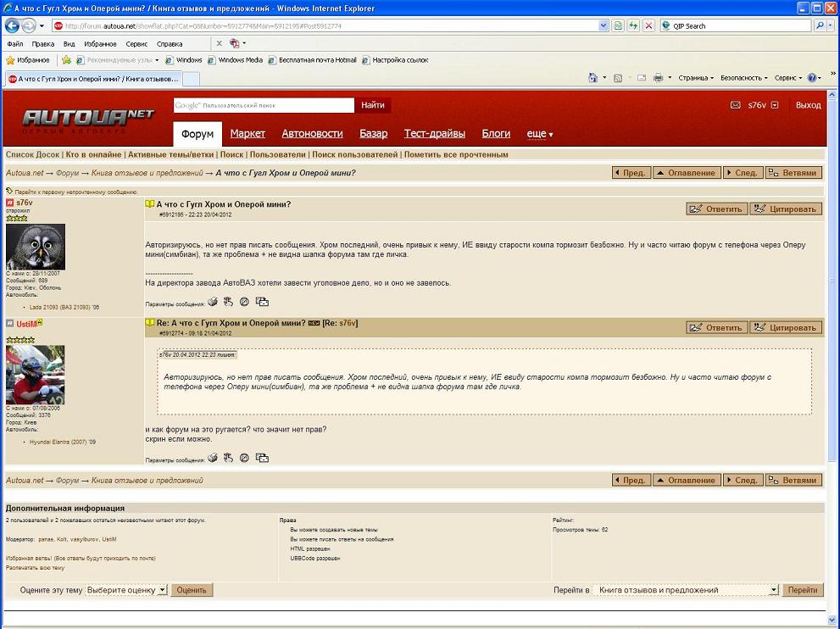
Task: Click crossed-circle icon under s76v's first post
Action: pos(244,301)
